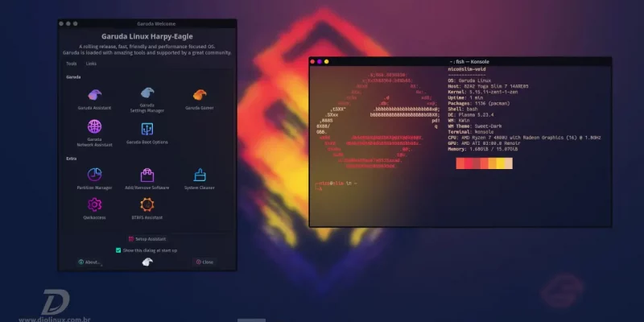Image resolution: width=644 pixels, height=322 pixels.
Task: Click the 'Kernel' line in Konsole
Action: click(482, 92)
